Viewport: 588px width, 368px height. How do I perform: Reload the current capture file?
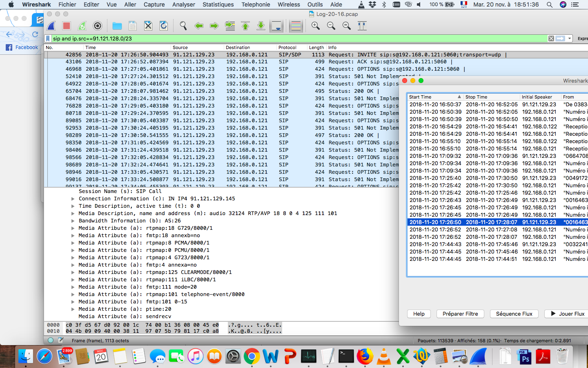(x=164, y=26)
